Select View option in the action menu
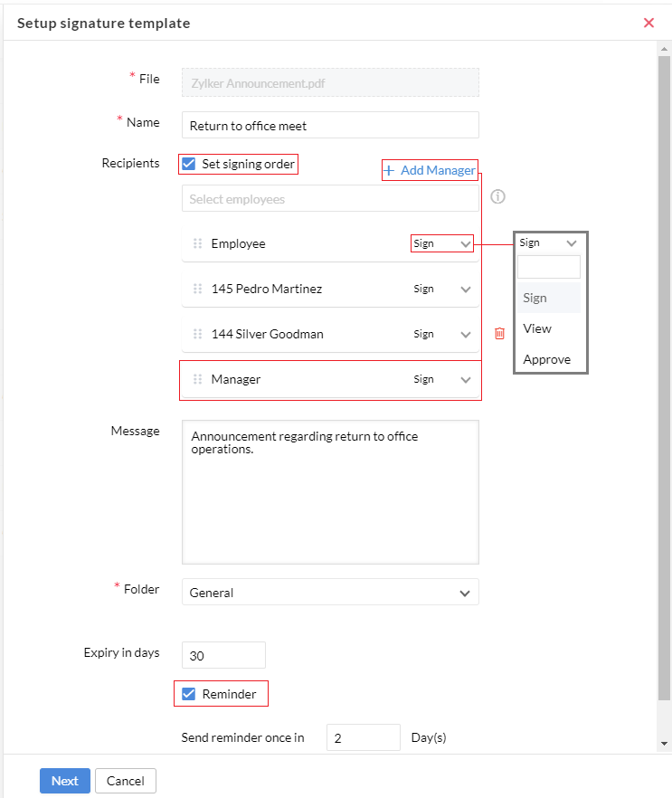The image size is (672, 798). 537,328
